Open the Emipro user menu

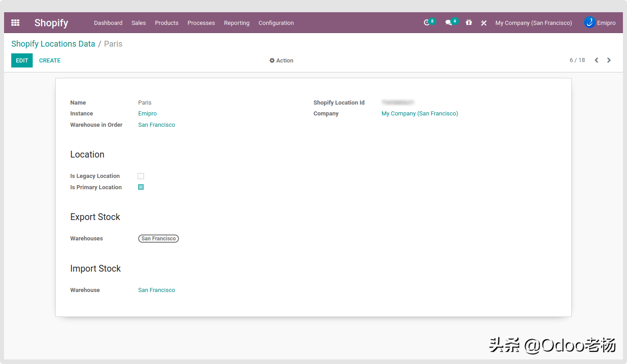[600, 23]
